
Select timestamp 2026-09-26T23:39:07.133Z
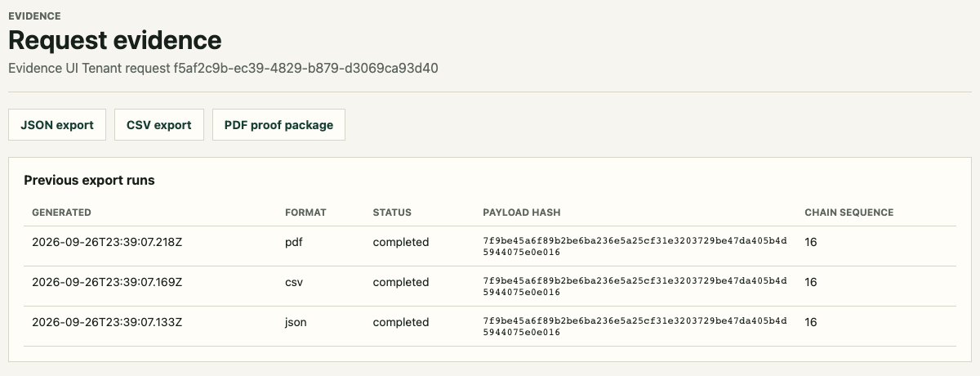[x=107, y=322]
